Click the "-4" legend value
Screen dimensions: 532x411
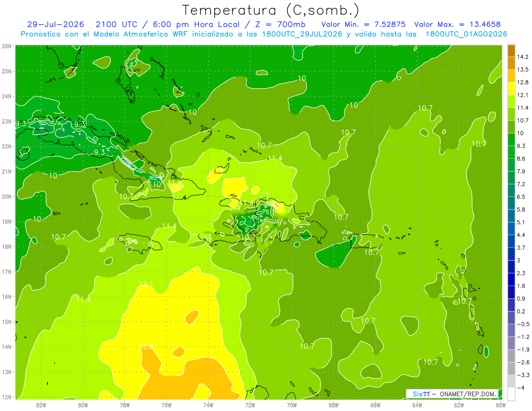tap(521, 388)
